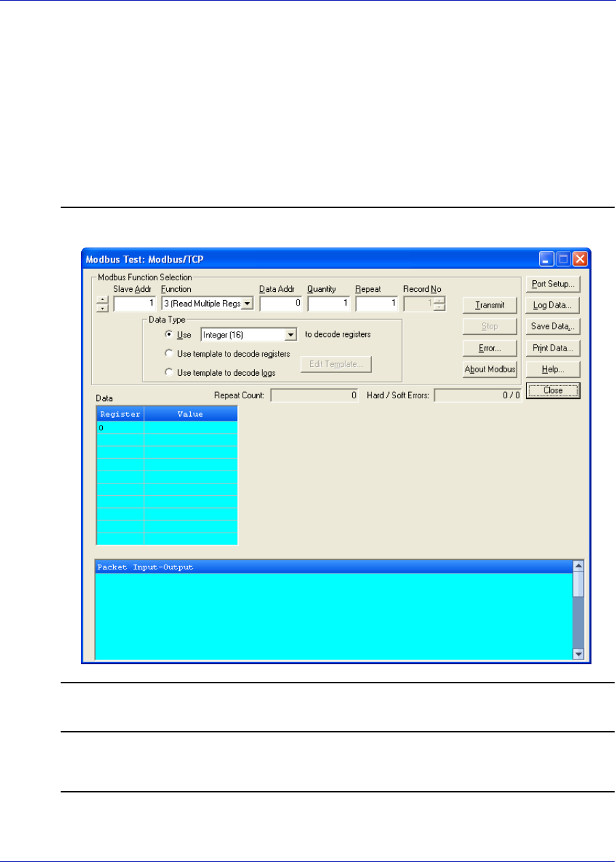Click the Close button
This screenshot has width=616, height=862.
point(553,391)
